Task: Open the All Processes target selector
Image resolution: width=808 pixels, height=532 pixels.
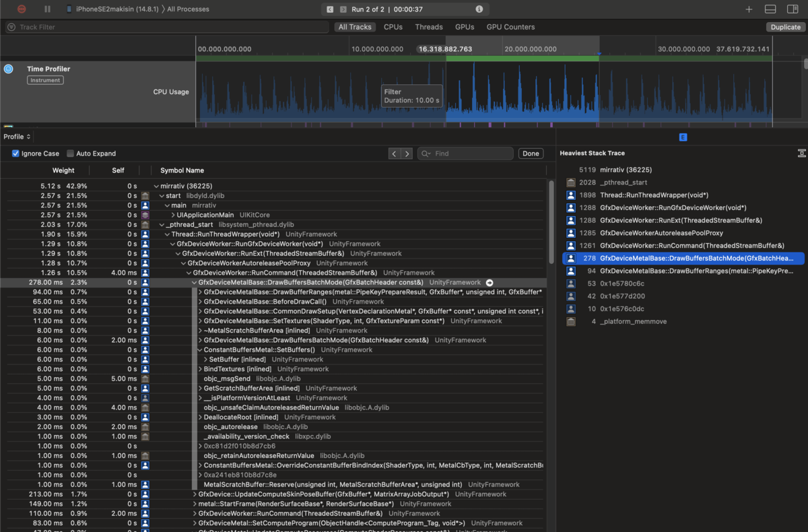Action: tap(188, 9)
